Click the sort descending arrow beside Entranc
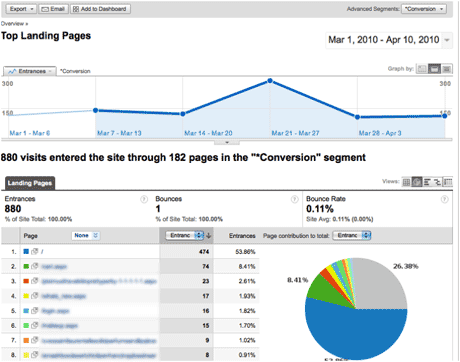Screen dimensions: 460x362 (x=209, y=236)
